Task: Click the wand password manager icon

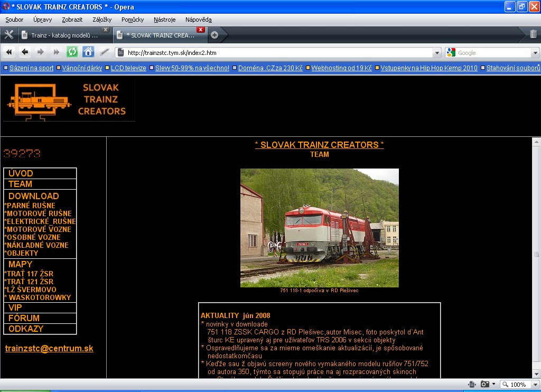Action: click(104, 52)
